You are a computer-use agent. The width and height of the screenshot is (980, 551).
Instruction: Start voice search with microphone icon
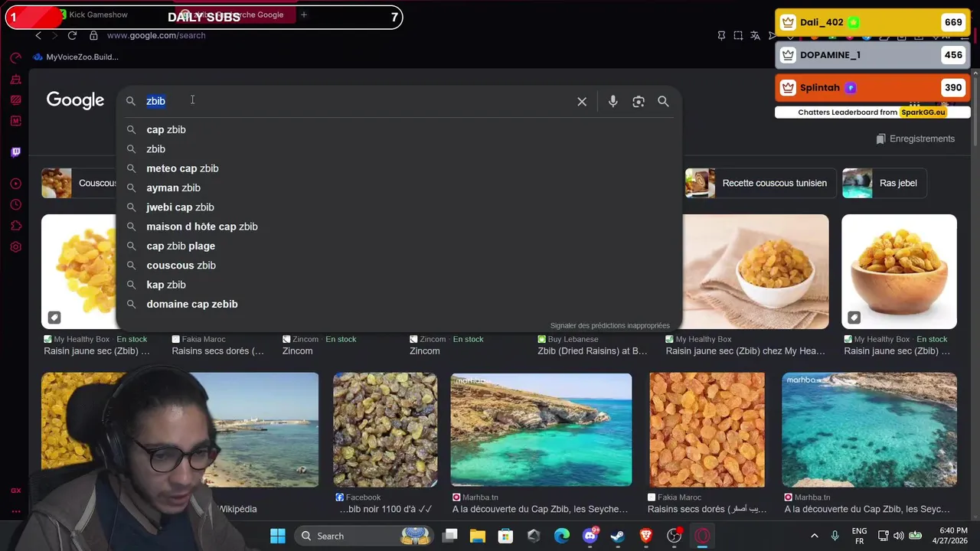612,101
